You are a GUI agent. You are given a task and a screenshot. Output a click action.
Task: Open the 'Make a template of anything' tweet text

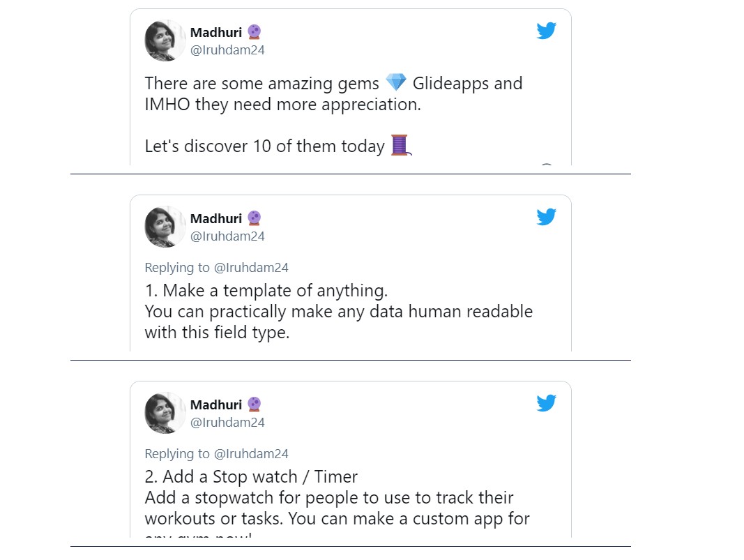click(x=339, y=311)
